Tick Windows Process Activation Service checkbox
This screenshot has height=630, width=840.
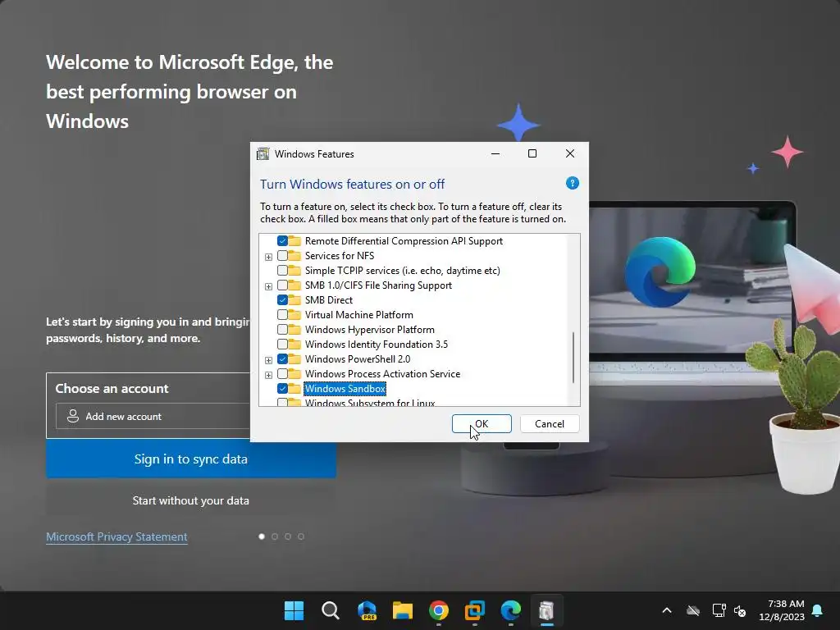click(282, 373)
